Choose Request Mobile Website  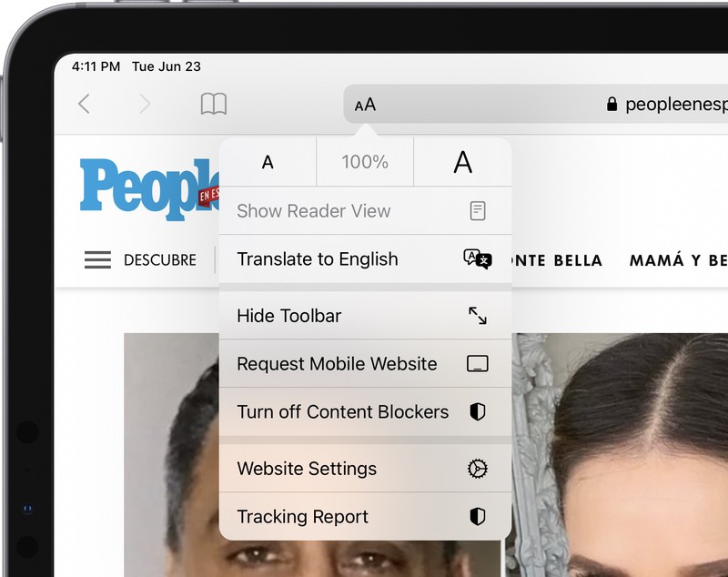coord(337,364)
